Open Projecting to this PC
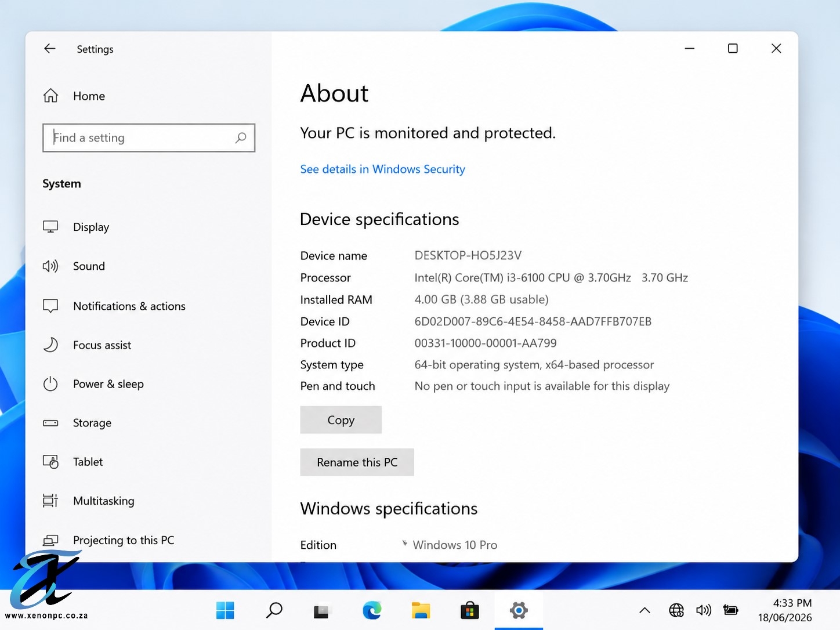Screen dimensions: 840x630 point(108,540)
